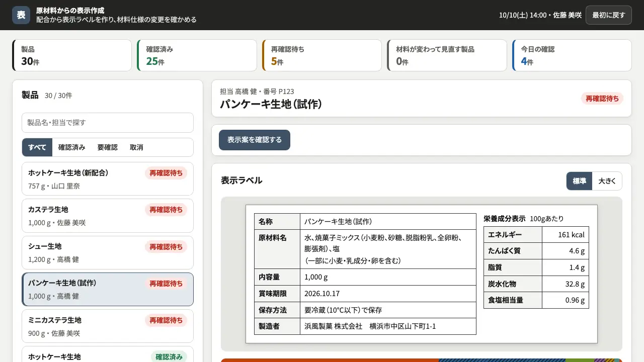Click the 担当 高橋 健・番号 P123 text
Viewport: 644px width, 362px height.
(x=257, y=92)
